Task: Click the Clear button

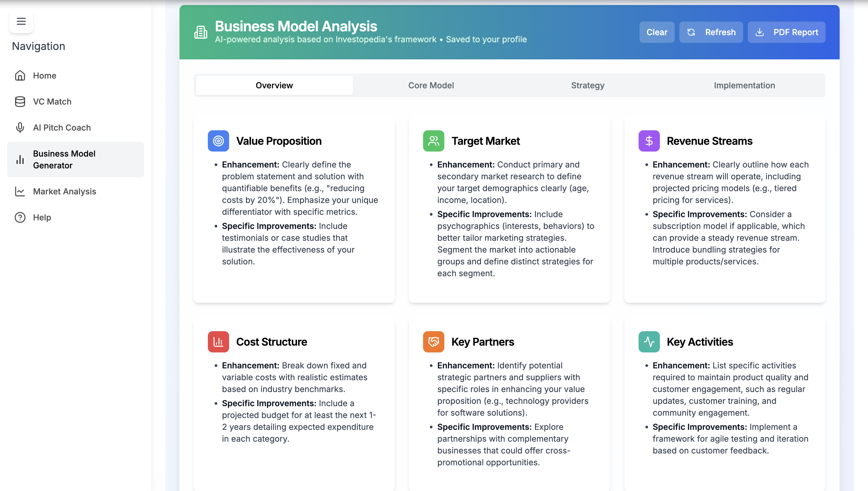Action: tap(657, 32)
